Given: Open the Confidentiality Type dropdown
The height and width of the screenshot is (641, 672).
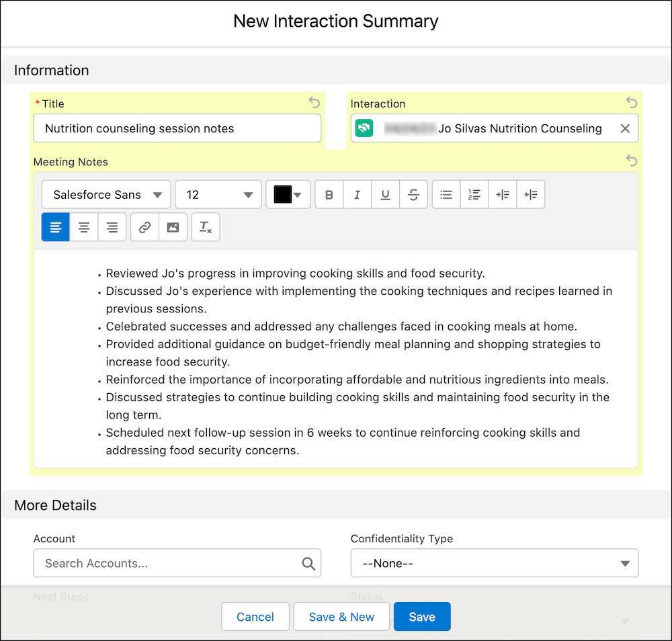Looking at the screenshot, I should click(494, 563).
